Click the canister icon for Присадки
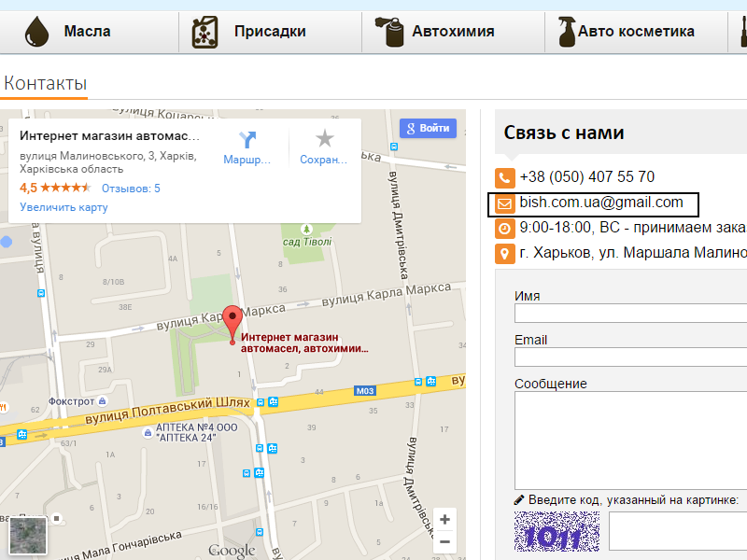Viewport: 747px width, 560px height. tap(205, 32)
